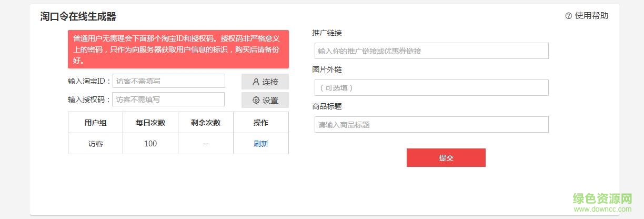Image resolution: width=644 pixels, height=219 pixels.
Task: Click into the 输入授权码 field
Action: (168, 99)
